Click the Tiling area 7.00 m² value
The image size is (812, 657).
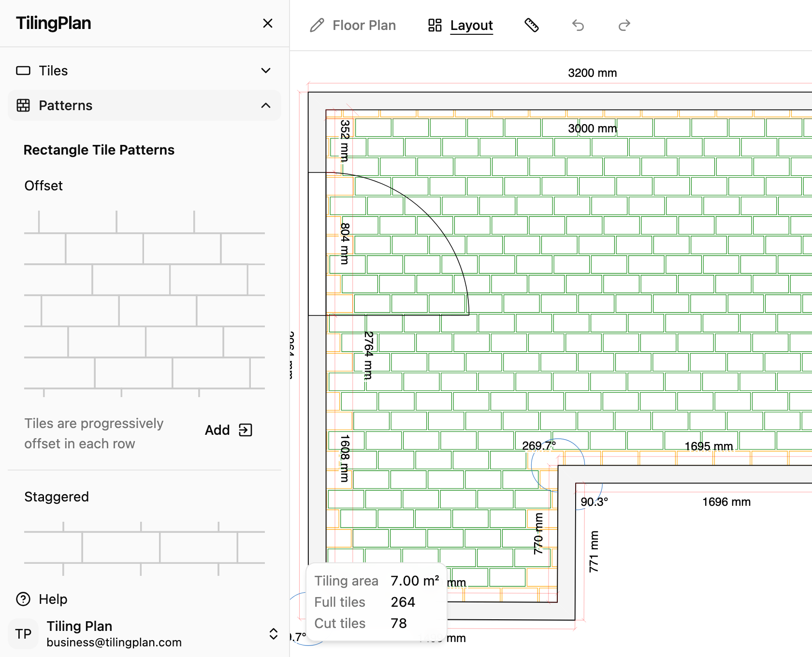(x=415, y=581)
